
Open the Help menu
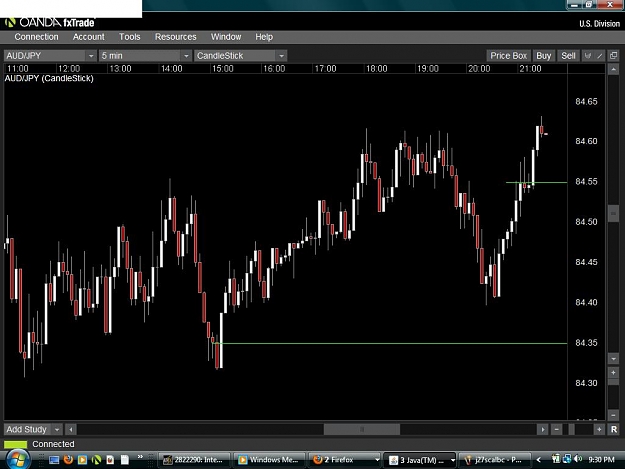tap(264, 37)
